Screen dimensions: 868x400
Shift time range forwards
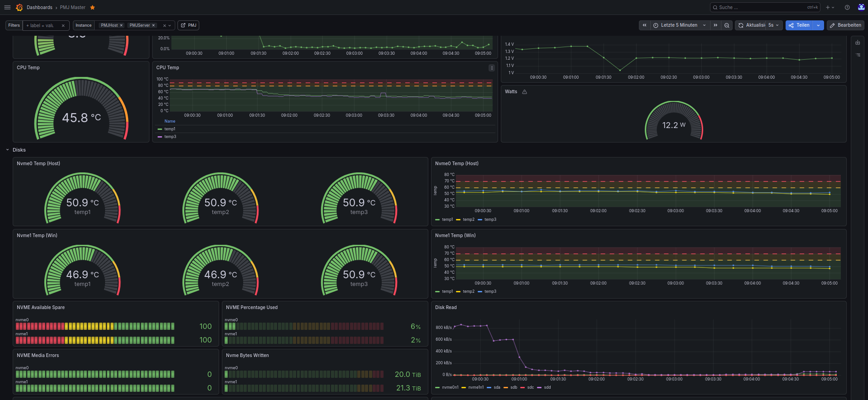point(715,25)
